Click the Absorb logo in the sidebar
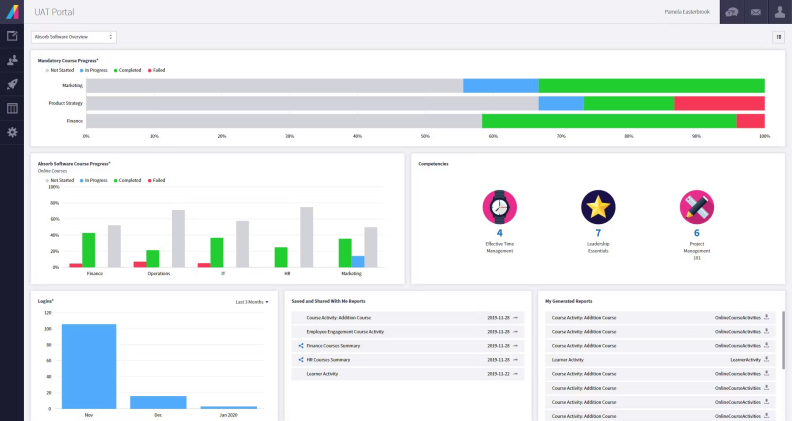The width and height of the screenshot is (792, 421). point(11,11)
